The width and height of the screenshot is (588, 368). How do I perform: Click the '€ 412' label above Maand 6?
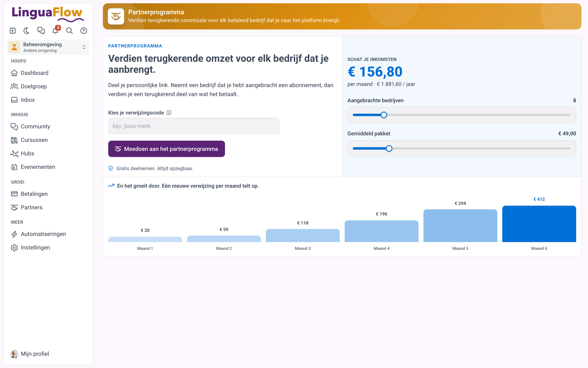point(539,199)
